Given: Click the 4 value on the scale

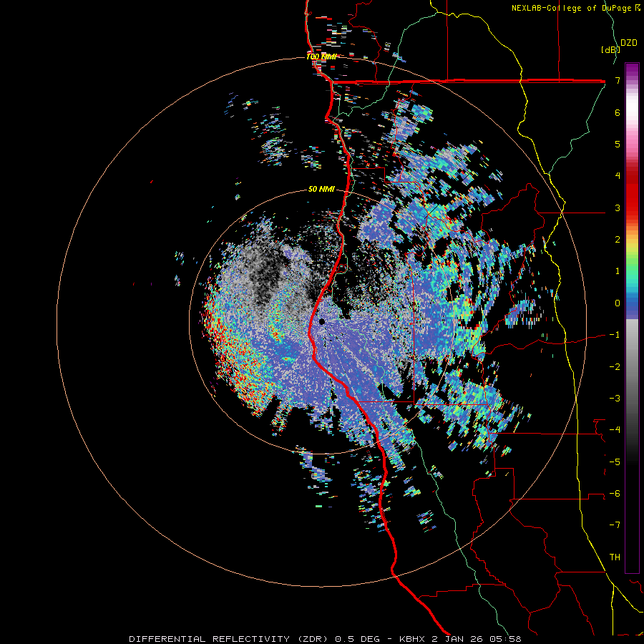Looking at the screenshot, I should 618,176.
